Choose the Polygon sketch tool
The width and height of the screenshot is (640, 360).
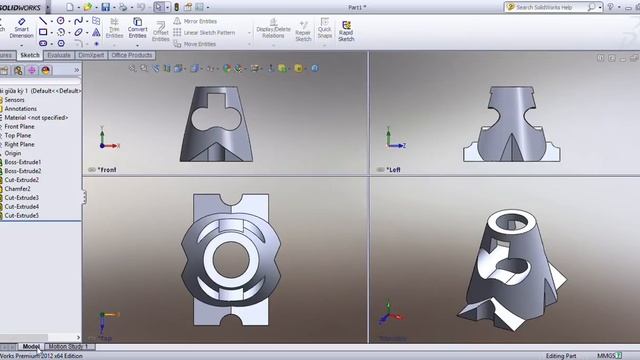61,43
